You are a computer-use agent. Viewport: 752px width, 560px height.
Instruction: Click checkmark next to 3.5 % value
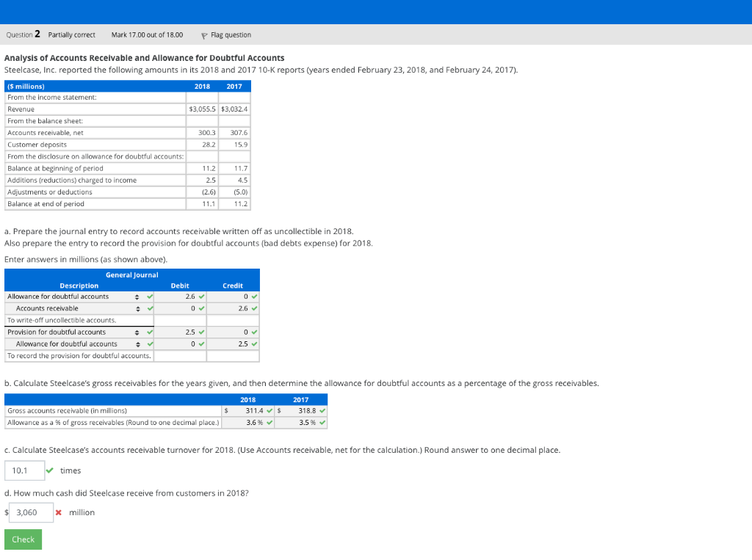(322, 421)
